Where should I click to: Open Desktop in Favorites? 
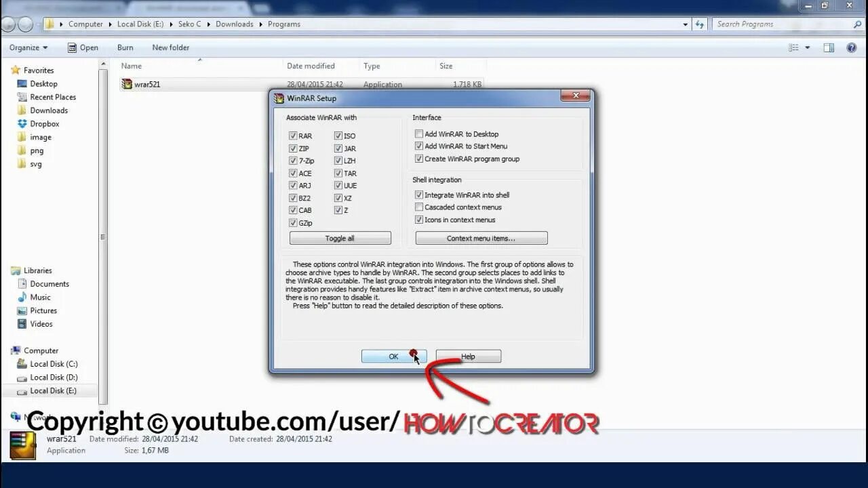pyautogui.click(x=43, y=84)
